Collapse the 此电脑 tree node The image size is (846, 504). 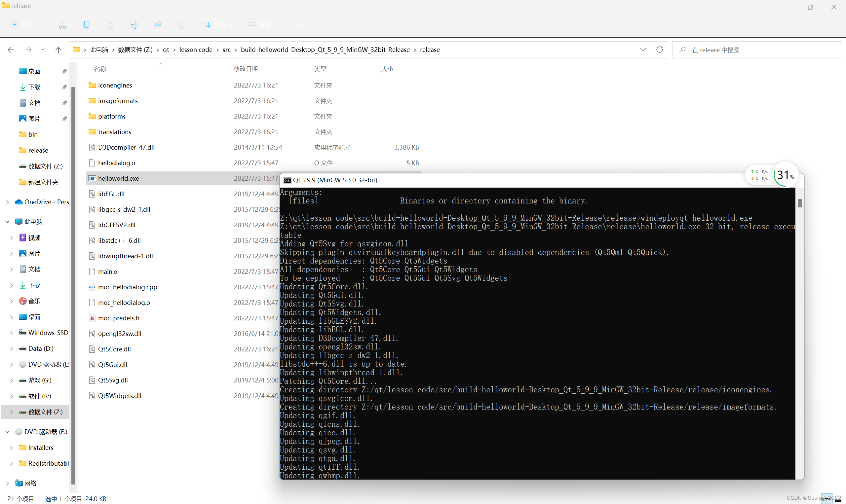pos(8,222)
